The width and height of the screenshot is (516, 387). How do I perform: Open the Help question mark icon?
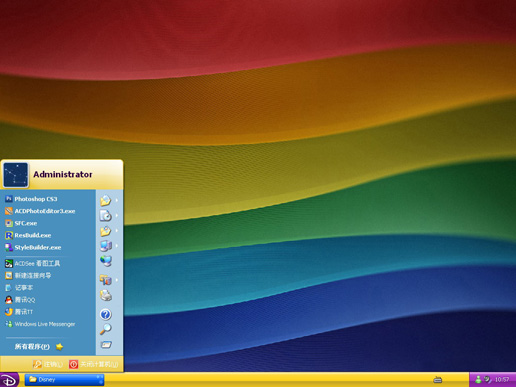coord(106,314)
